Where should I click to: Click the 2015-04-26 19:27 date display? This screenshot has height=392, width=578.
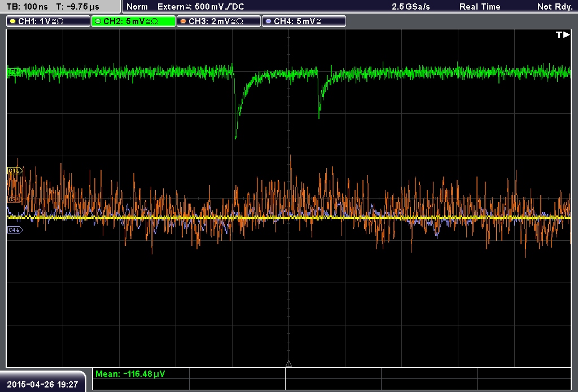[x=42, y=384]
